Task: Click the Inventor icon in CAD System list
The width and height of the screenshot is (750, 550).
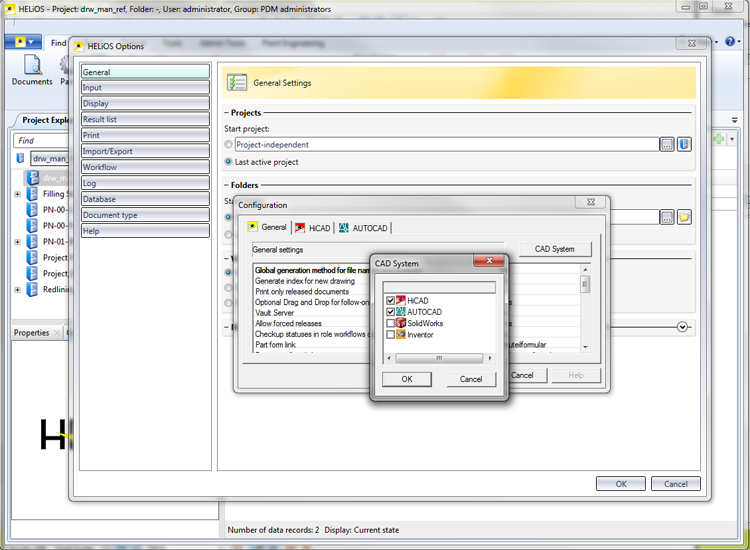Action: pos(401,335)
